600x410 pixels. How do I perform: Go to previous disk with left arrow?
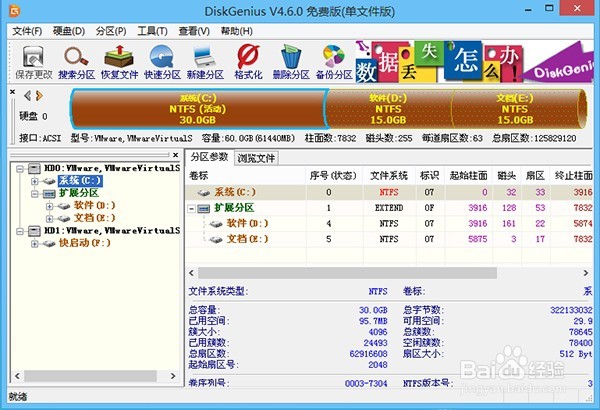tap(27, 96)
